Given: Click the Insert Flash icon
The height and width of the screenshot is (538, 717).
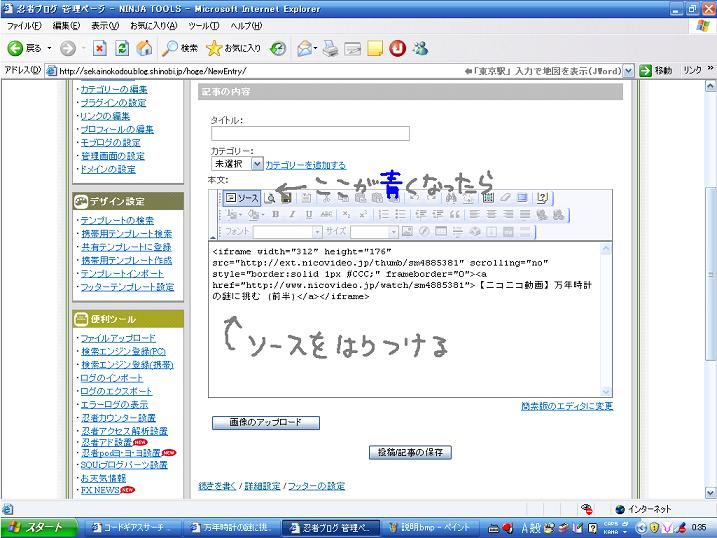Looking at the screenshot, I should coord(424,231).
